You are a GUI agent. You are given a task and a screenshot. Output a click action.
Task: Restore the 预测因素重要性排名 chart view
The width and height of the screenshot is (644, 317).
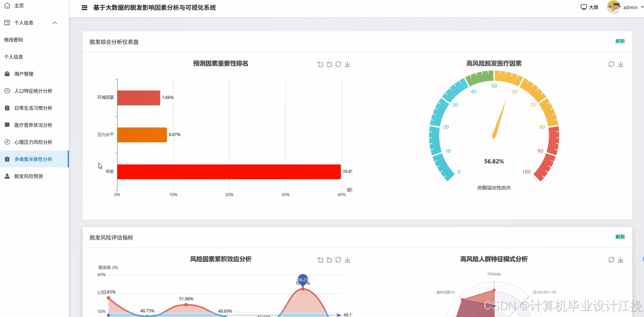pos(338,65)
